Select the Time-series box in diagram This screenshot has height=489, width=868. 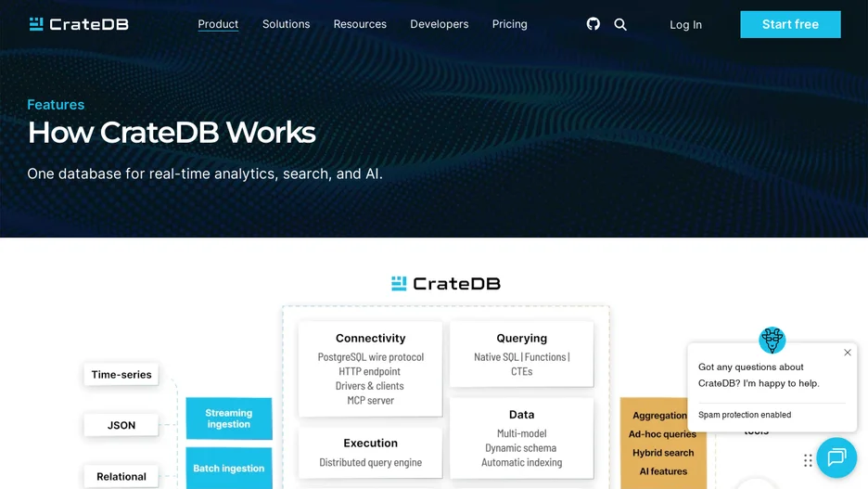coord(121,375)
